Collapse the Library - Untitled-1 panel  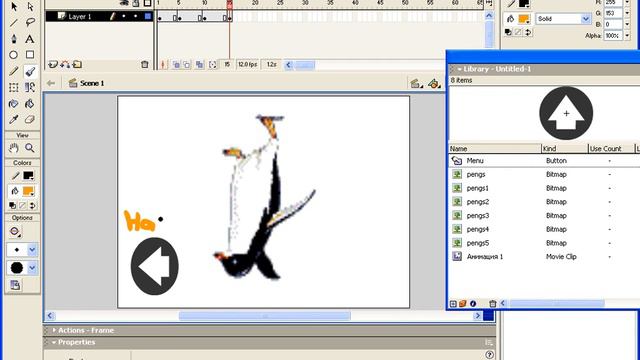pos(459,69)
